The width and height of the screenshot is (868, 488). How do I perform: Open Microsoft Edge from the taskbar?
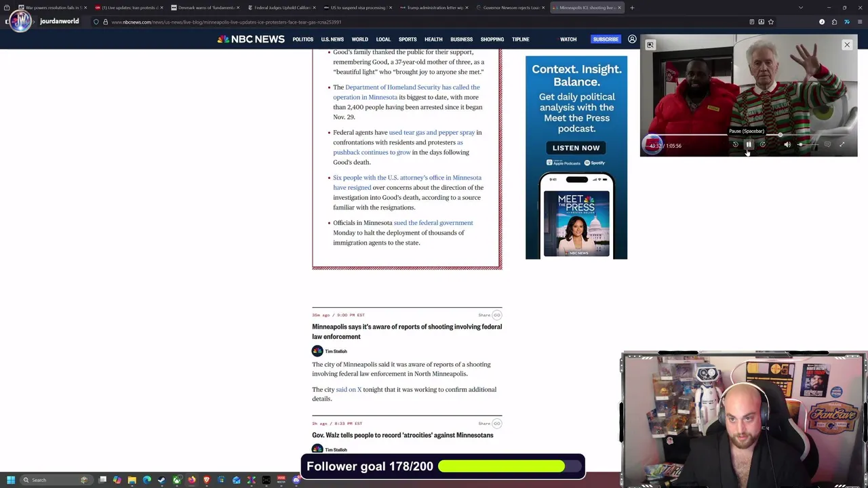pyautogui.click(x=147, y=480)
